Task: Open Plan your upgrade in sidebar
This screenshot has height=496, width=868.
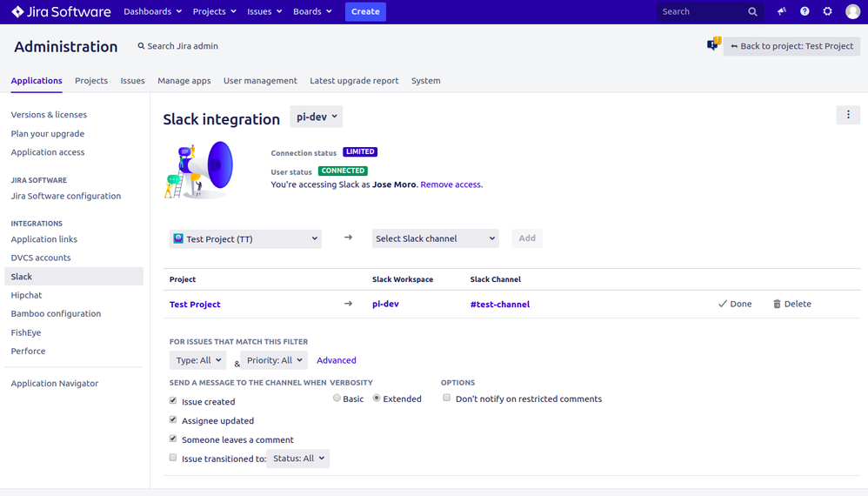Action: [48, 133]
